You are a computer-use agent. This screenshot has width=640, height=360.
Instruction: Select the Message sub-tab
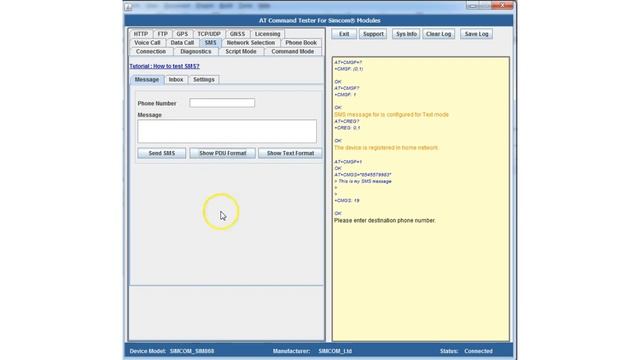click(147, 80)
